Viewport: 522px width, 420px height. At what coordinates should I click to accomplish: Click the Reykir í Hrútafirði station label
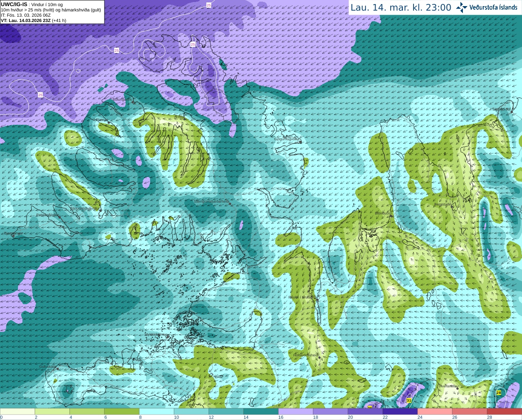(303, 297)
